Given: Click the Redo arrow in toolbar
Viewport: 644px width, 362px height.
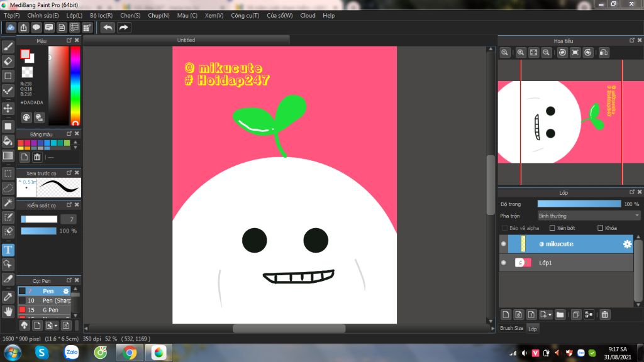Looking at the screenshot, I should coord(124,28).
